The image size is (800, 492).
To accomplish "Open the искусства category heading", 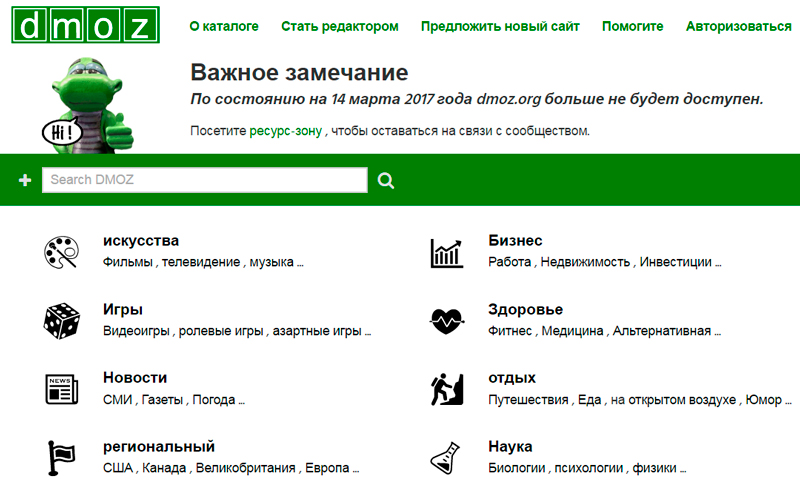I will coord(141,241).
